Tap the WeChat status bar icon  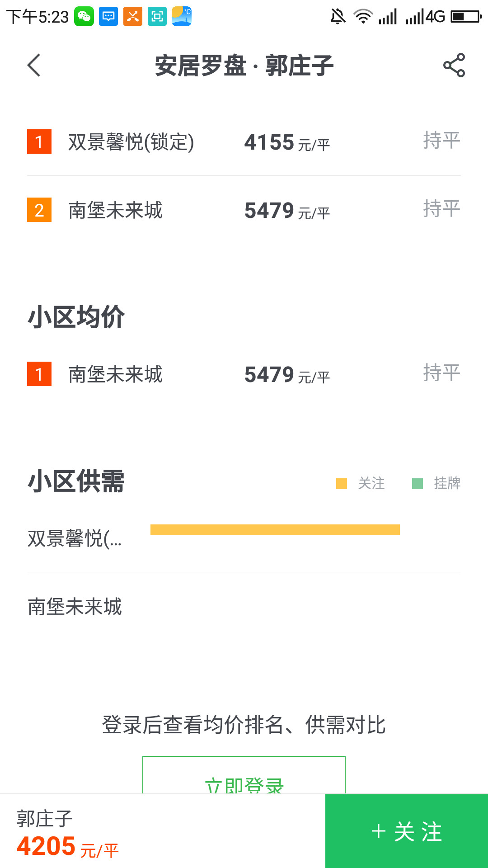tap(84, 17)
